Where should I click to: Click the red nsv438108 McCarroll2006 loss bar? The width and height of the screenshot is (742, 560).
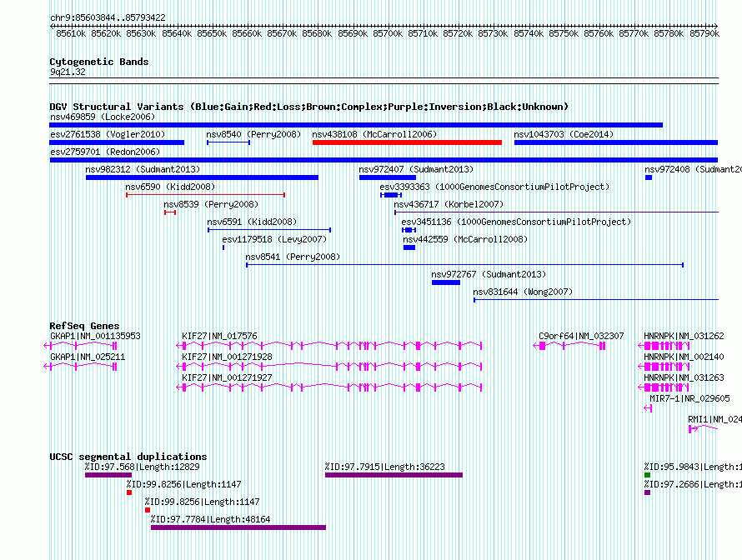pyautogui.click(x=407, y=142)
